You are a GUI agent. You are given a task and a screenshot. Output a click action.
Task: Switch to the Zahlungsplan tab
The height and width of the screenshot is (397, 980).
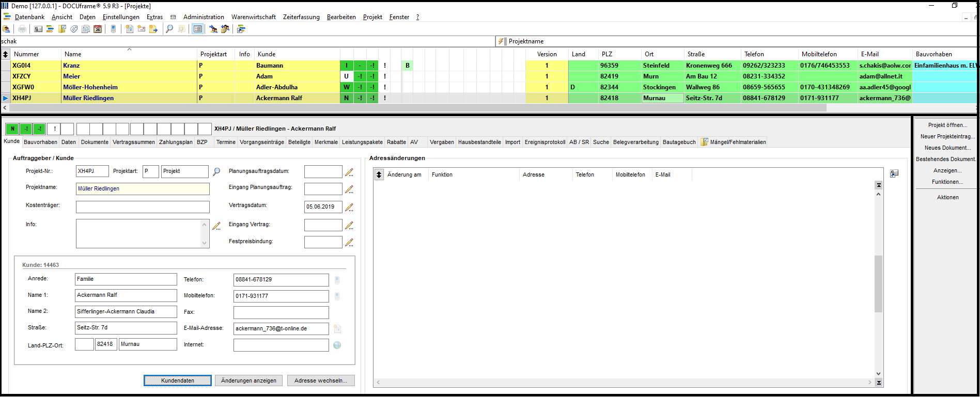(176, 142)
